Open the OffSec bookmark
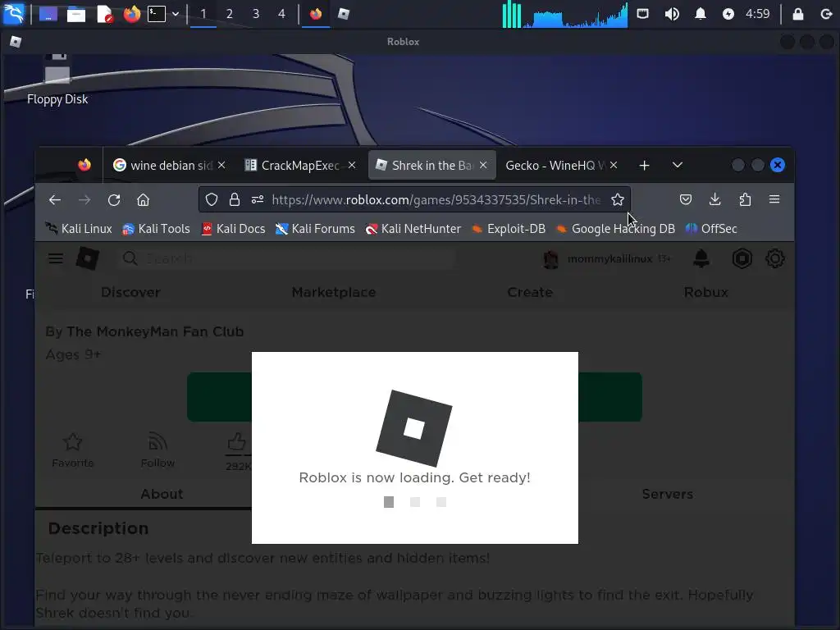This screenshot has height=630, width=840. click(x=711, y=229)
